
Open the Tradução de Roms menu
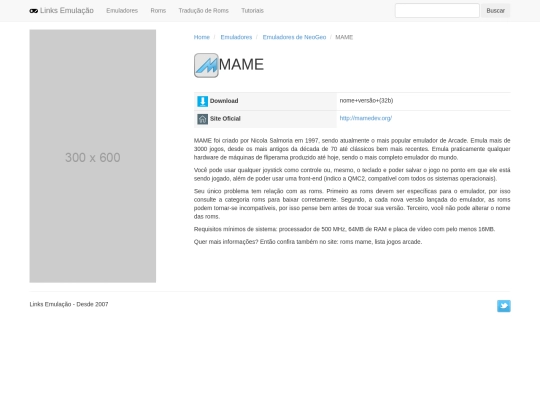point(204,11)
